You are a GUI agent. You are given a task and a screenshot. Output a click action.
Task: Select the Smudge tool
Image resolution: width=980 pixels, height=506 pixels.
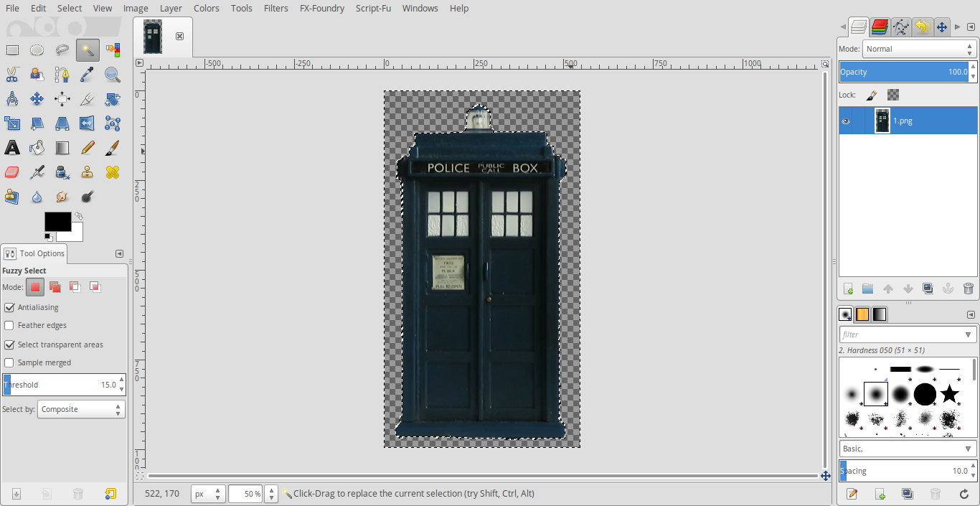62,197
